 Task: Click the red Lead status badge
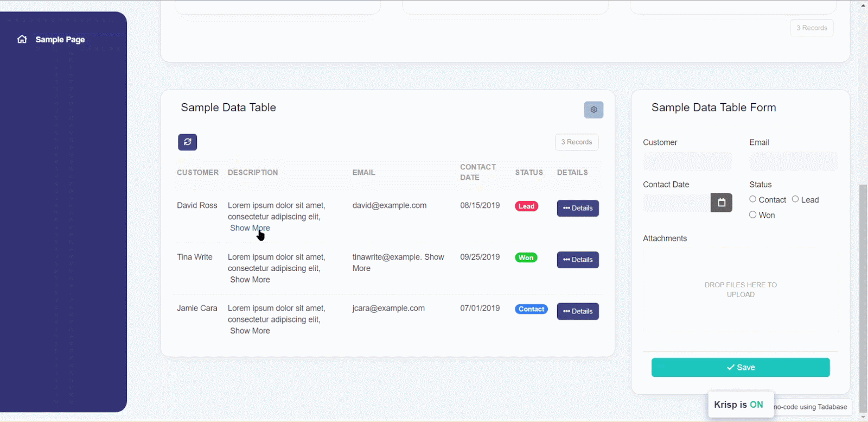pyautogui.click(x=526, y=206)
